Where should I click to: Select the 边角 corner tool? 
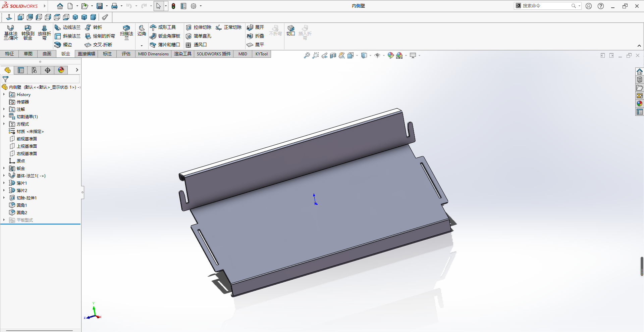(142, 31)
